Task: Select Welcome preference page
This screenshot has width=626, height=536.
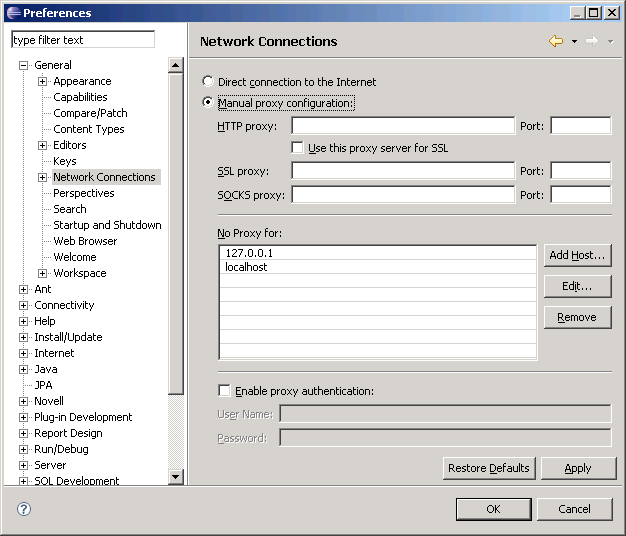Action: coord(75,257)
